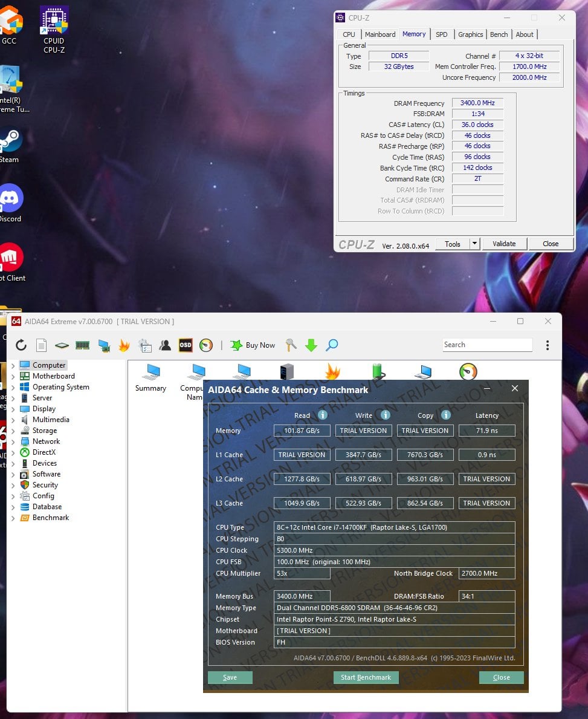588x719 pixels.
Task: Open the Riot Client desktop shortcut
Action: tap(12, 262)
